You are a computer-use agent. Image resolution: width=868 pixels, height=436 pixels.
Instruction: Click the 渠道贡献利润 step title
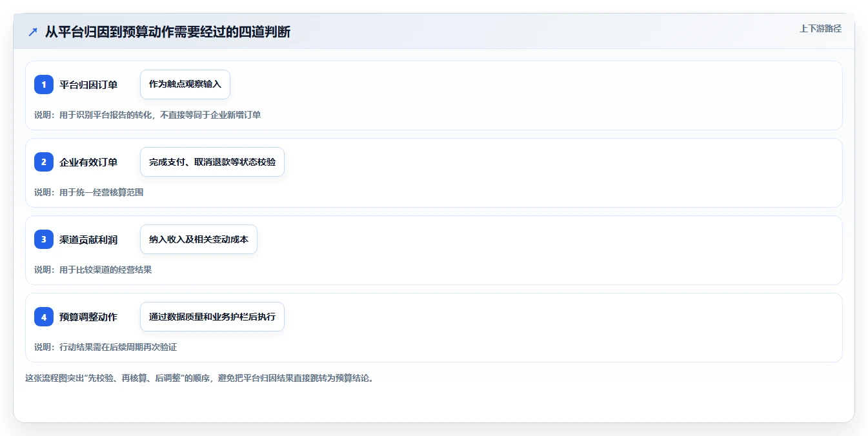(x=88, y=239)
